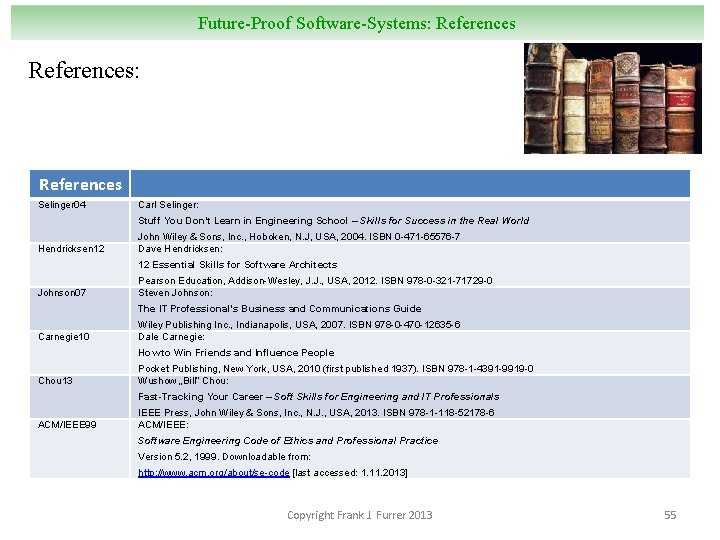Click 'Version 5.2, 1999. Downloadable from:' line
The image size is (720, 540).
224,457
